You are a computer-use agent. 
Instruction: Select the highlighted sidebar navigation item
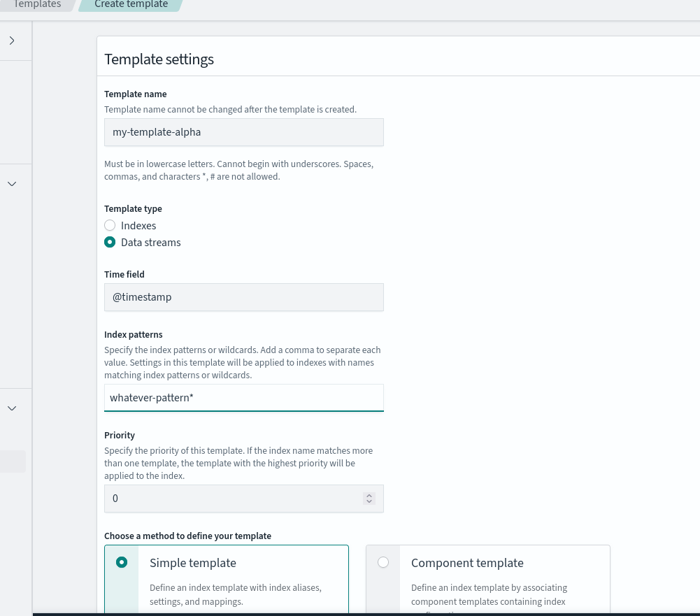coord(13,461)
